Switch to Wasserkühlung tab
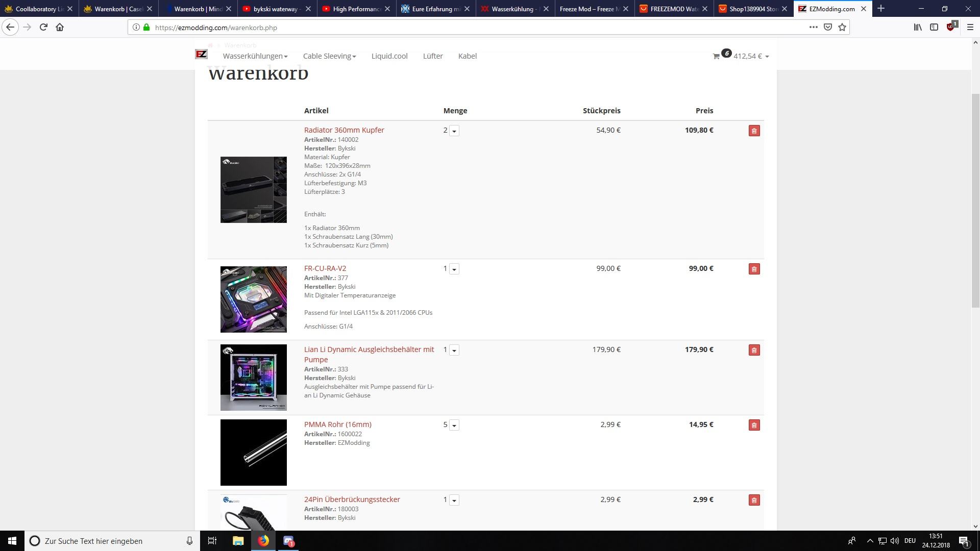The width and height of the screenshot is (980, 551). click(x=515, y=9)
